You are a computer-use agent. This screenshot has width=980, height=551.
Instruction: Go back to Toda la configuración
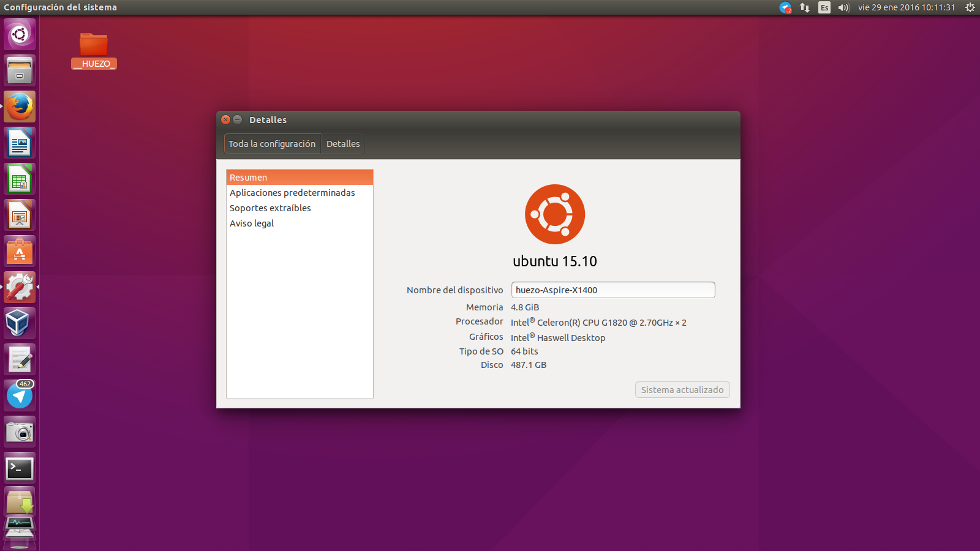272,144
